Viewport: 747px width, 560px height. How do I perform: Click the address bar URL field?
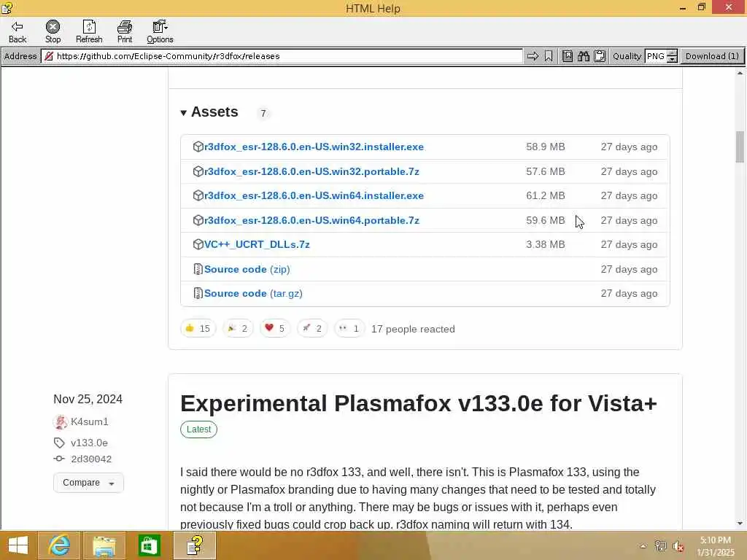coord(282,56)
